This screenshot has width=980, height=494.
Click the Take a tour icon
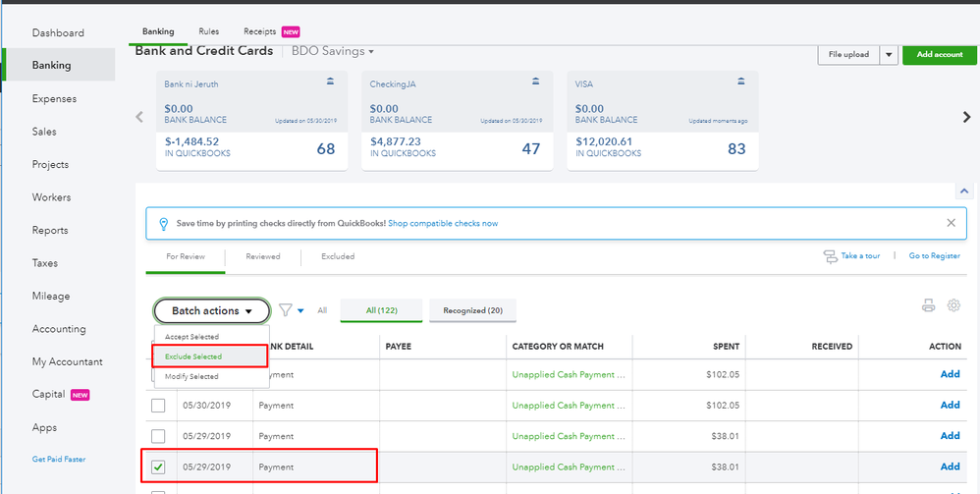(830, 256)
